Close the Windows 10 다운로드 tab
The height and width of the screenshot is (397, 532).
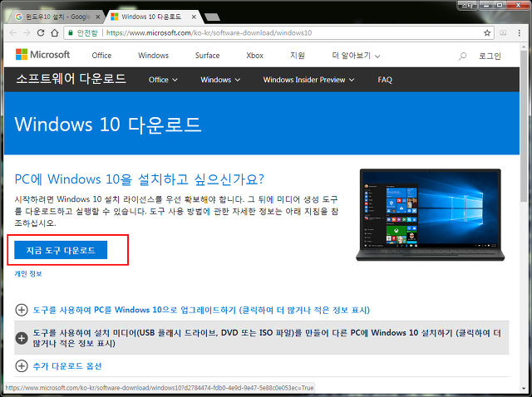pyautogui.click(x=194, y=17)
